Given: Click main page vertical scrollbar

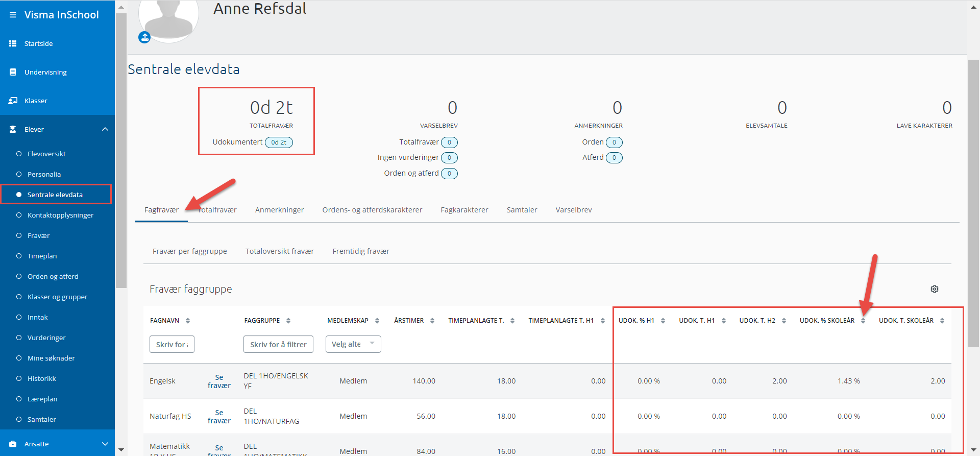Looking at the screenshot, I should pos(973,203).
